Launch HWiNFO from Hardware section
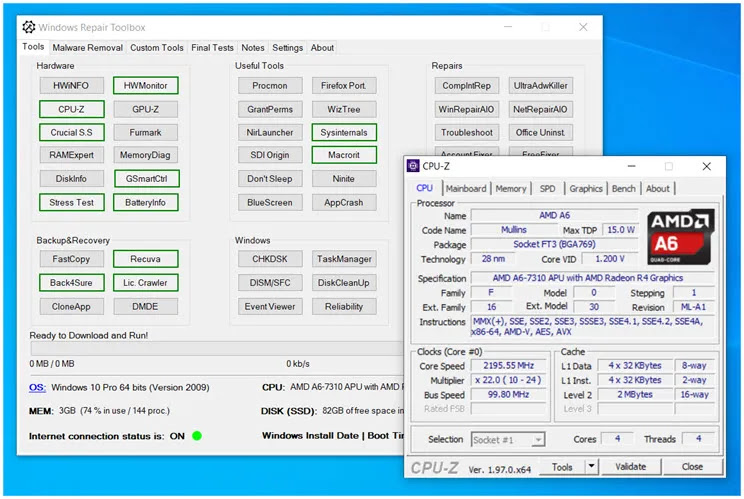 tap(71, 86)
